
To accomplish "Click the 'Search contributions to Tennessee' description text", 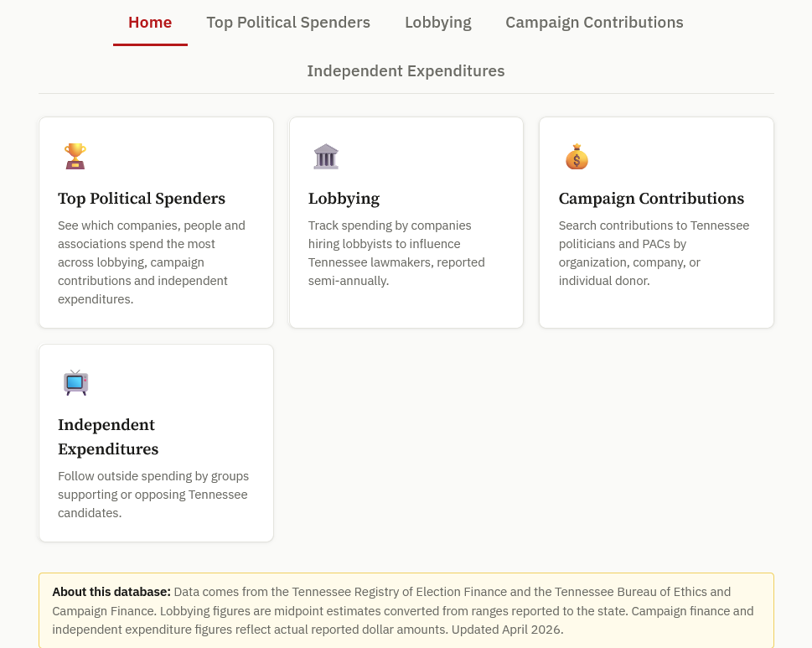I will click(x=654, y=253).
